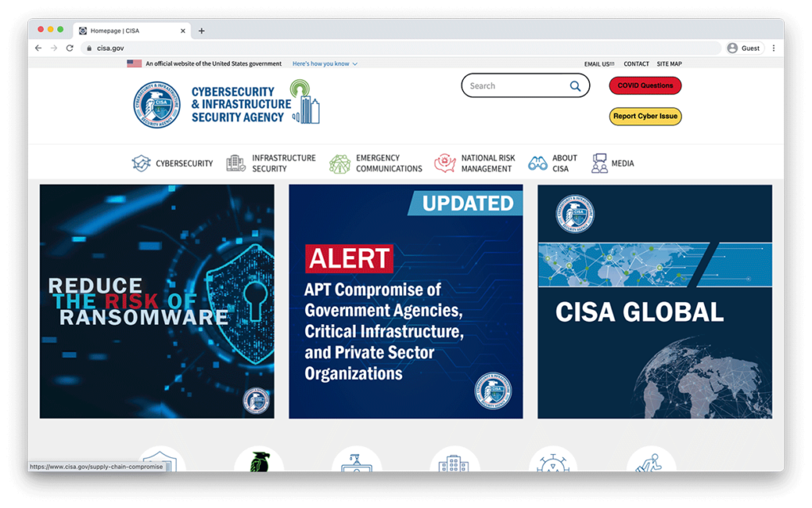Open the NATIONAL RISK MANAGEMENT menu item
The image size is (812, 508).
pyautogui.click(x=488, y=163)
